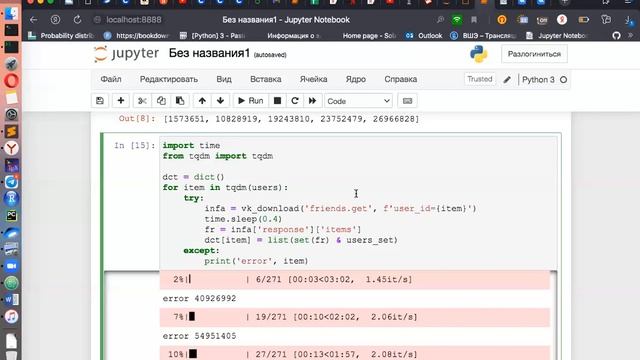
Task: Open the Справка menu
Action: 401,79
